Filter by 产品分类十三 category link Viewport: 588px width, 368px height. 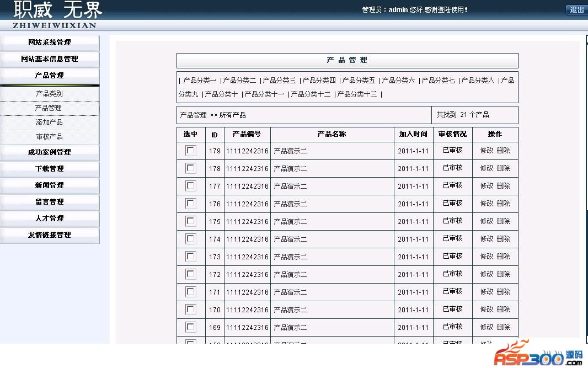(357, 94)
